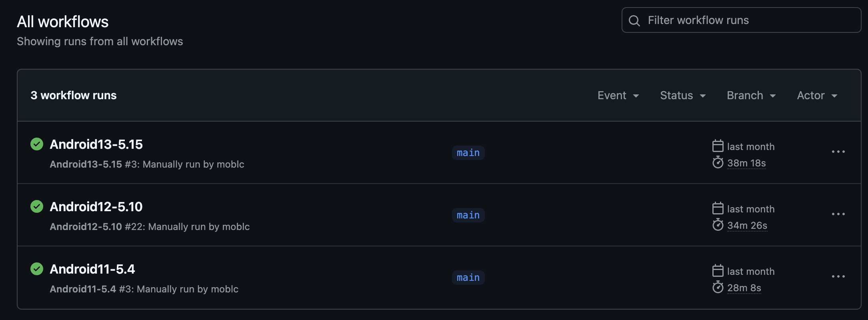Click the Android12-5.10 success checkmark icon

click(x=37, y=206)
